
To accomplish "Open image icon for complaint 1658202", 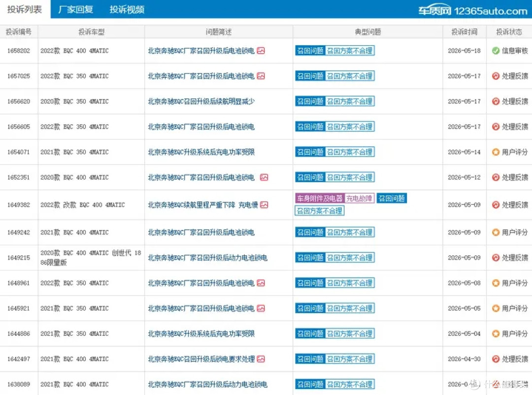I will pos(261,51).
